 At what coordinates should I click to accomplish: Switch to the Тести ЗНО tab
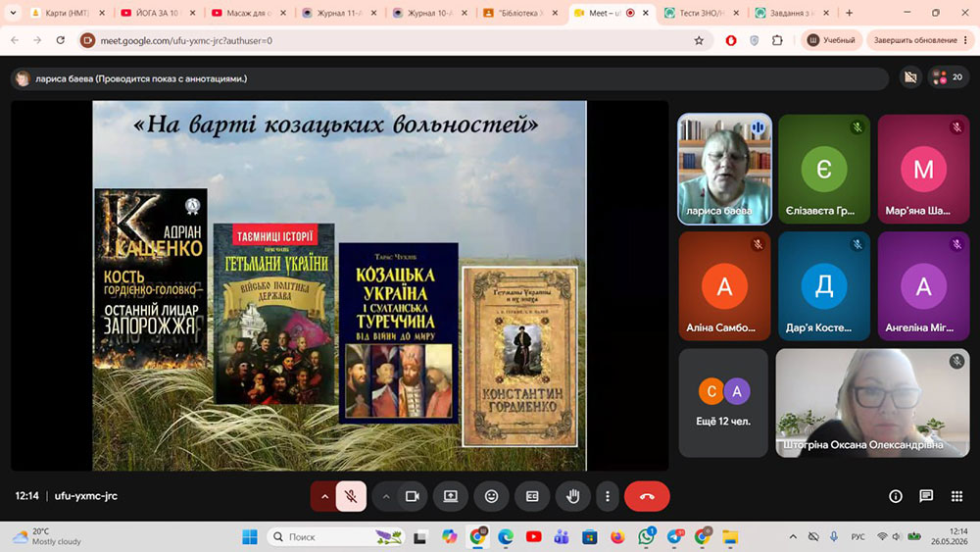click(x=702, y=13)
